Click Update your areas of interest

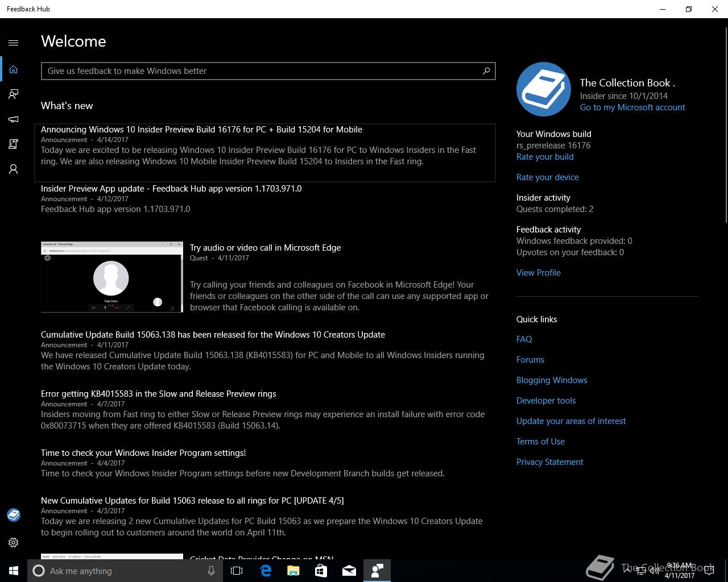tap(571, 421)
